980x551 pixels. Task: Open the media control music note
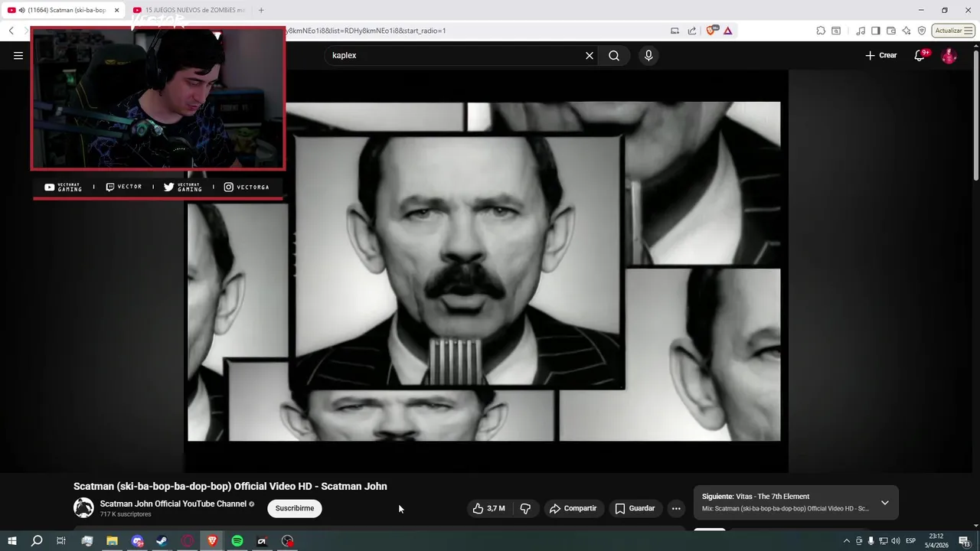[861, 31]
